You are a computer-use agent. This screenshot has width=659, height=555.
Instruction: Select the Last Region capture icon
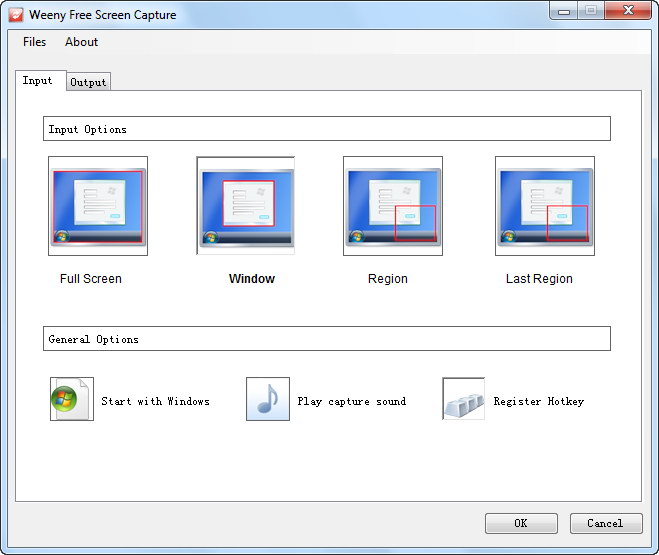pos(545,205)
